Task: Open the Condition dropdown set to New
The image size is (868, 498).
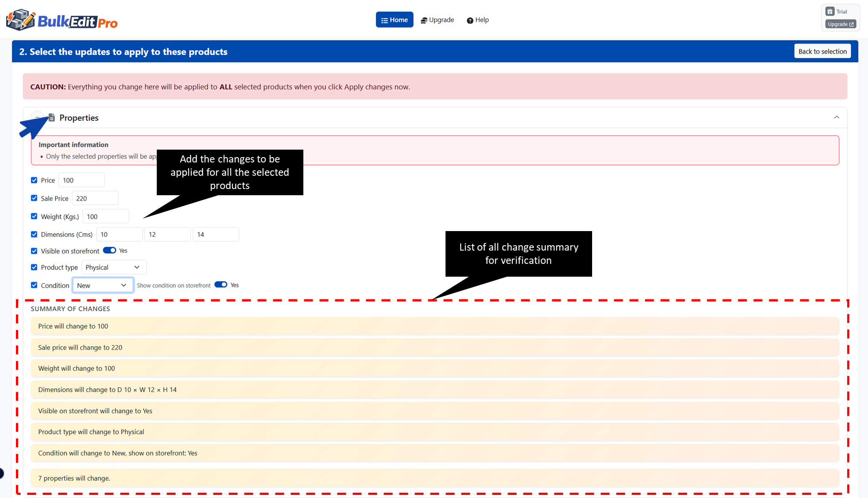Action: pos(103,285)
